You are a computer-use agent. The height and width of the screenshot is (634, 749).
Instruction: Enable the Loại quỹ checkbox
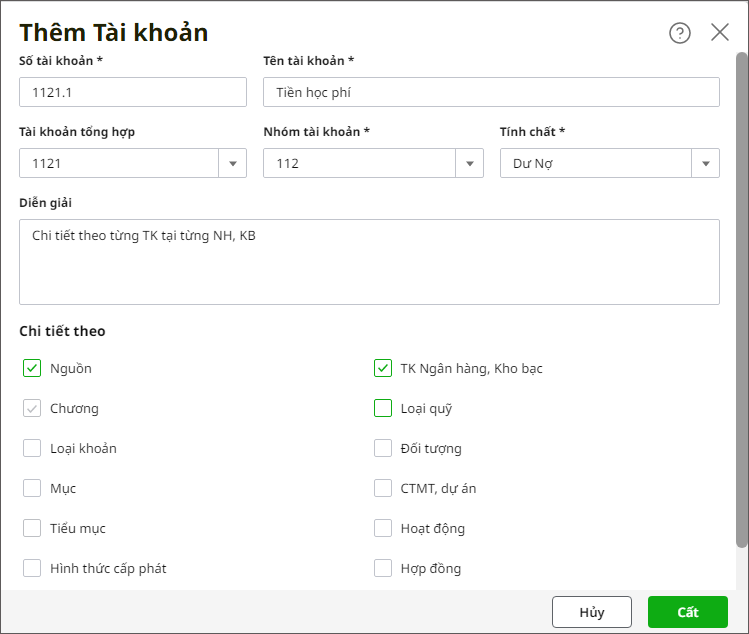point(383,408)
